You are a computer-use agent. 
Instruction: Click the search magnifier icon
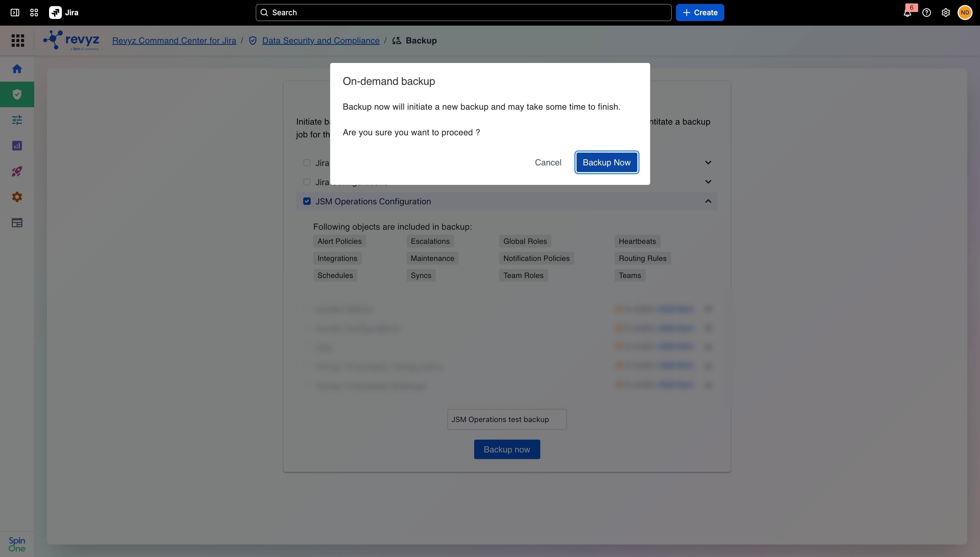(x=264, y=13)
